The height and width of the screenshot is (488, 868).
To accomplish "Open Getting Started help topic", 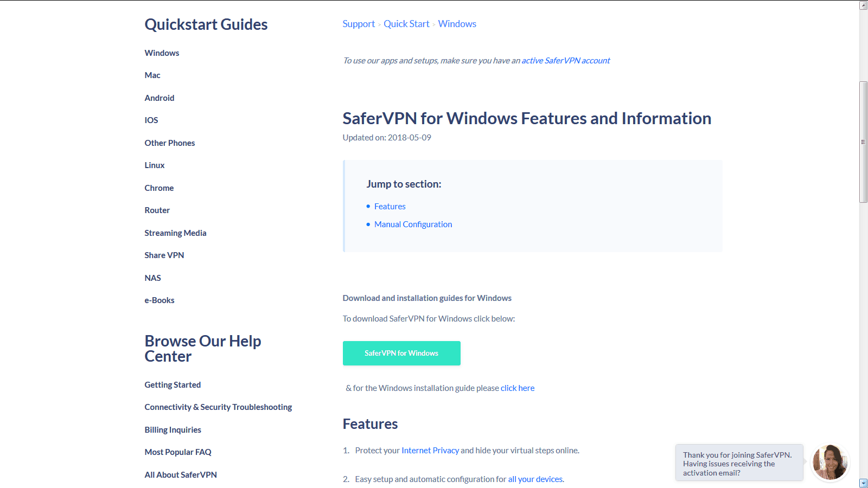I will click(173, 385).
